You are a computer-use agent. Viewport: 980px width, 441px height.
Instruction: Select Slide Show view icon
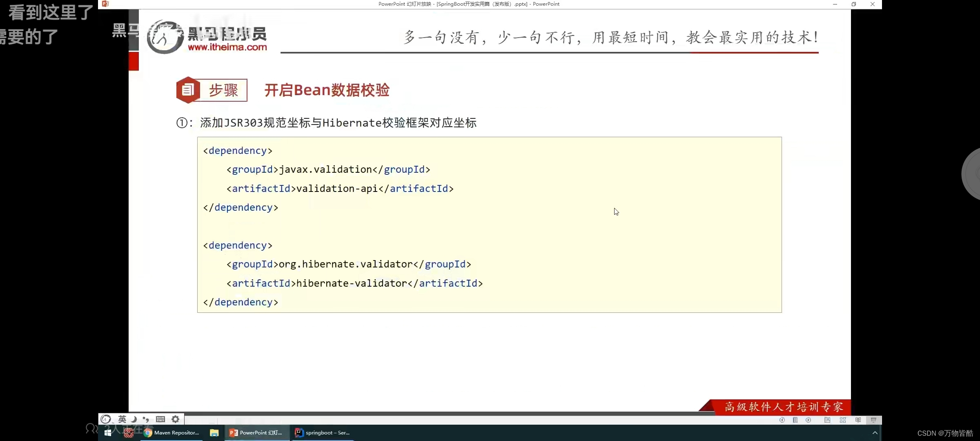pos(873,420)
